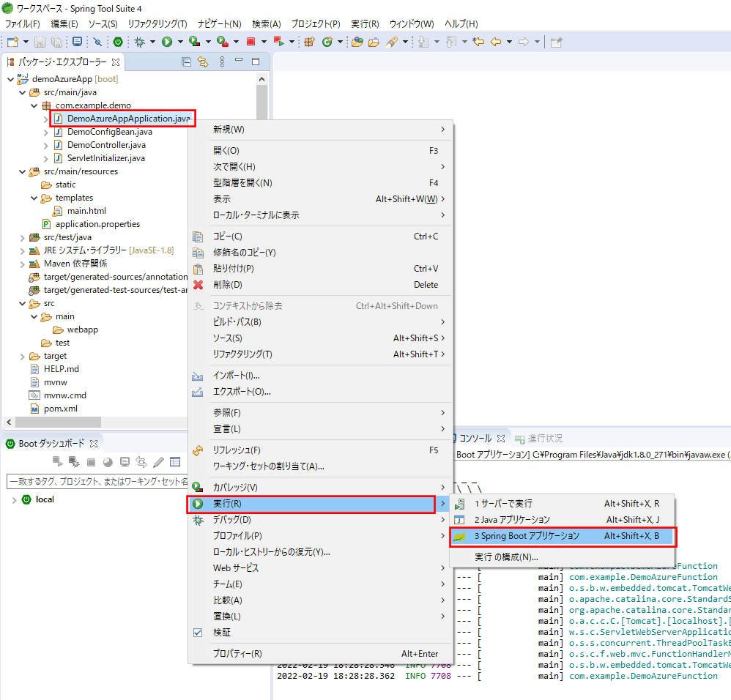Select pom.xml in Package Explorer

[61, 409]
